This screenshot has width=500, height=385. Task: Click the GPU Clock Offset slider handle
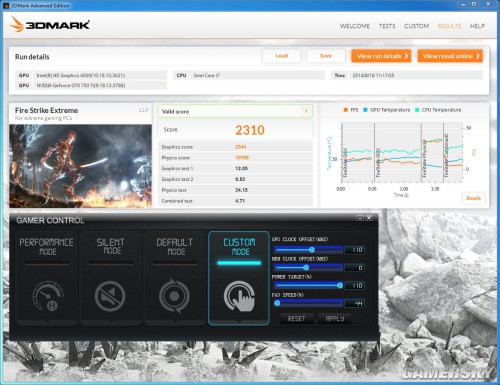[312, 250]
